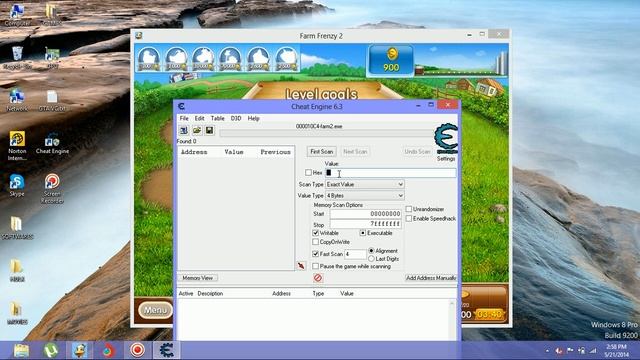Toggle the Fast Scan checkbox
Image resolution: width=640 pixels, height=360 pixels.
pos(316,254)
